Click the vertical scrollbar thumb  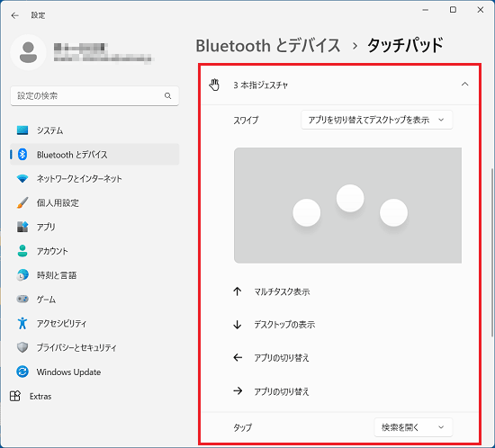491,253
